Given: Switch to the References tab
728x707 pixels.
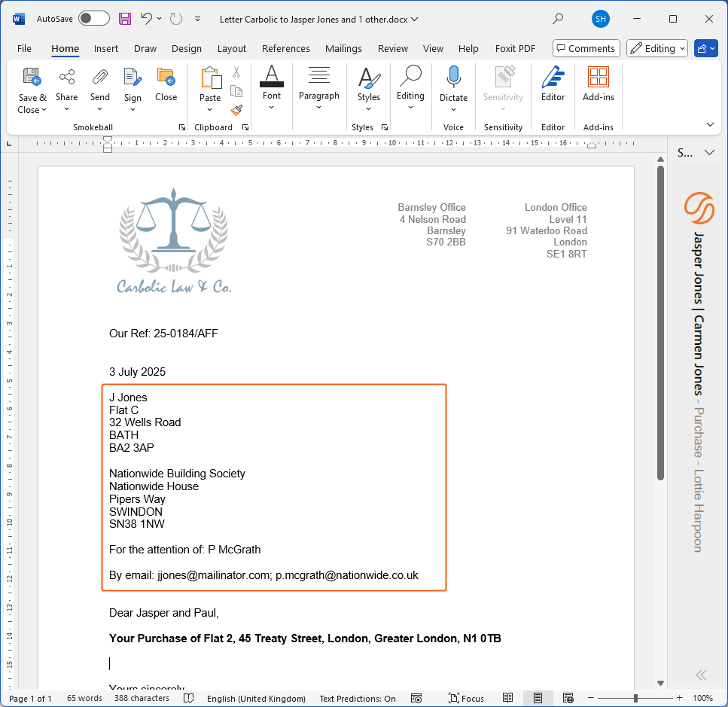Looking at the screenshot, I should pyautogui.click(x=285, y=48).
